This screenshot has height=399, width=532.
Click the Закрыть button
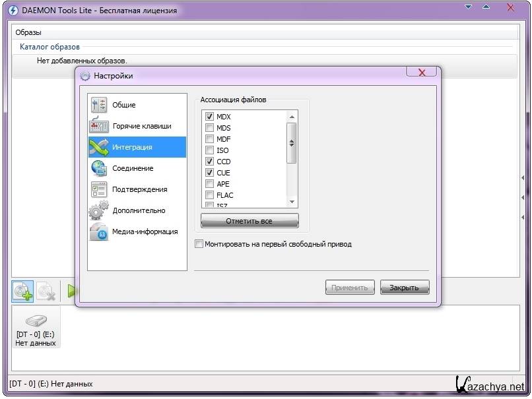point(404,288)
